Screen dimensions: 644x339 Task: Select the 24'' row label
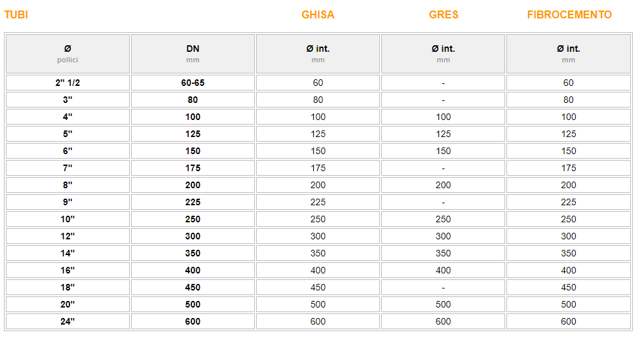(x=67, y=321)
